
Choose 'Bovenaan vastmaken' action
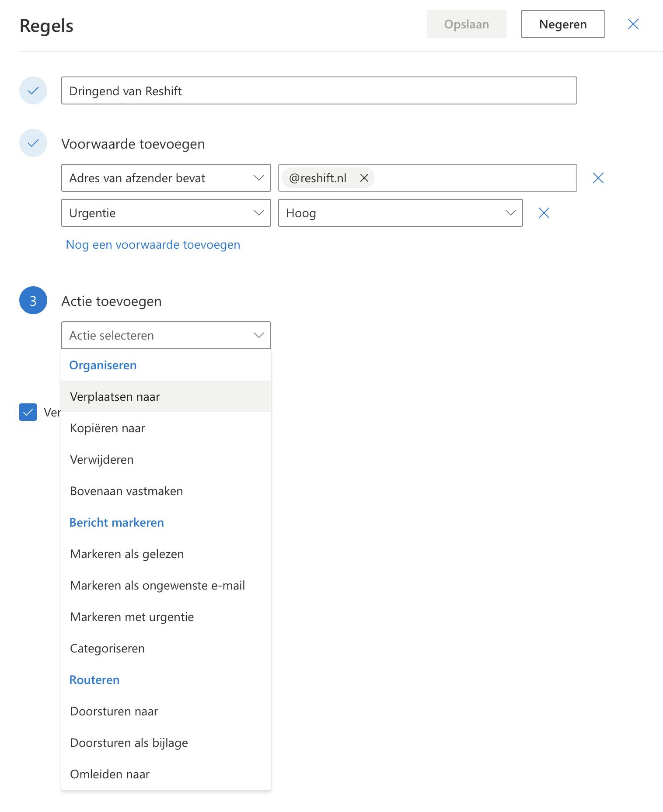click(x=126, y=491)
